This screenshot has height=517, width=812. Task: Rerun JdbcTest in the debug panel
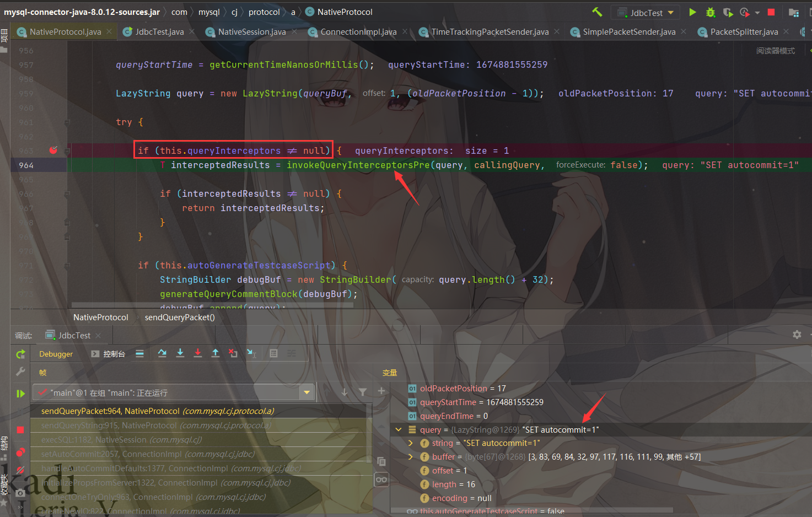(x=20, y=354)
